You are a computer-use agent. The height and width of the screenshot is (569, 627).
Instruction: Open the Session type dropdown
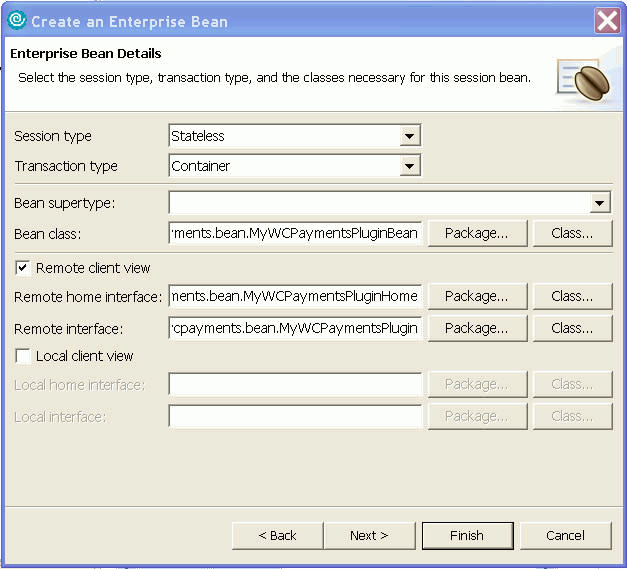[409, 136]
